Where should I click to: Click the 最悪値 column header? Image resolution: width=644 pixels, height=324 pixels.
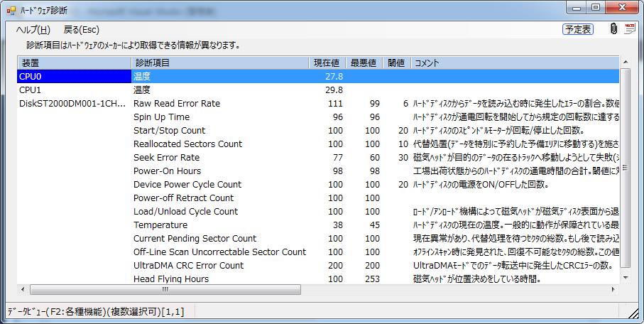tap(364, 63)
